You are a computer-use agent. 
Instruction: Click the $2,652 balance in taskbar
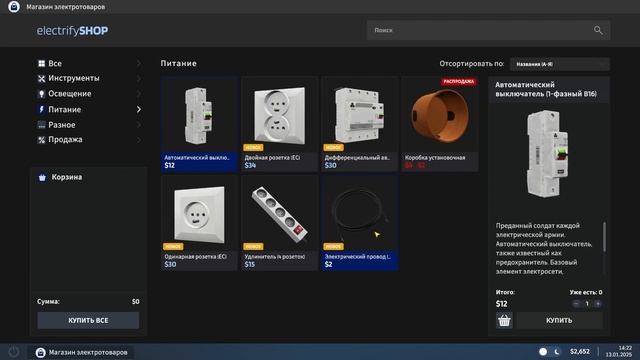click(x=580, y=352)
